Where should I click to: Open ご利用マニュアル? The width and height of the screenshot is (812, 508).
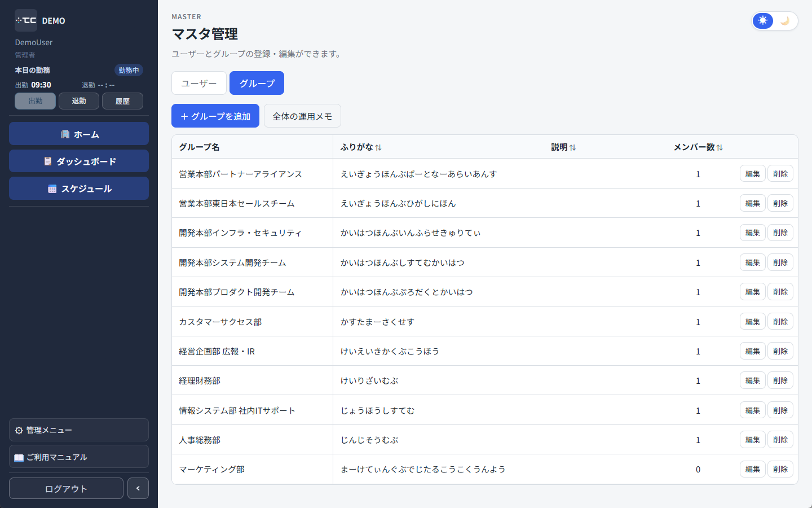[79, 457]
